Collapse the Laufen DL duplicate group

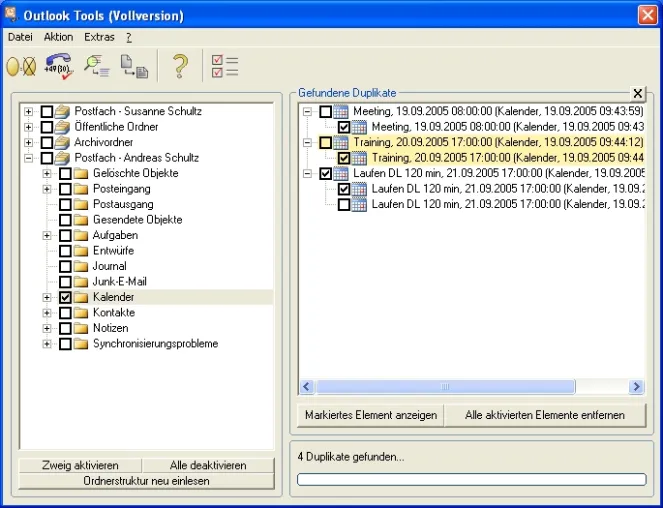point(307,173)
